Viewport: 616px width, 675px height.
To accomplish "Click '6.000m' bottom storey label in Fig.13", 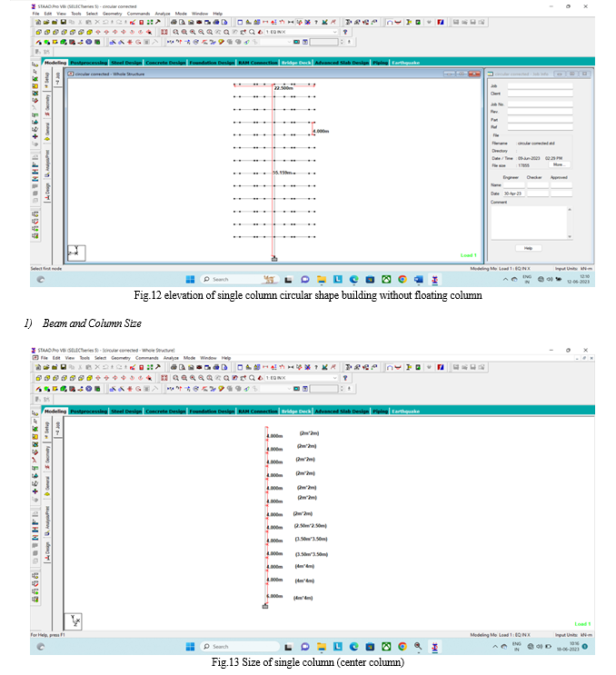I will pos(274,596).
